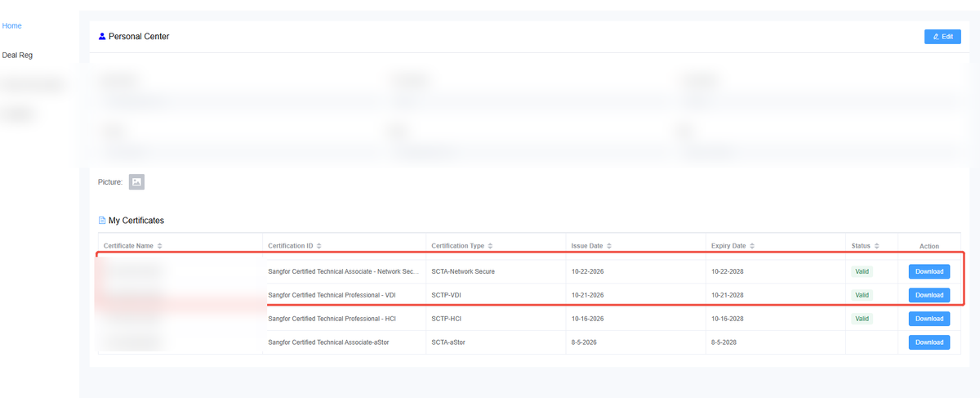Click the expiry date 10-16-2028
Screen dimensions: 980x398
(x=728, y=319)
